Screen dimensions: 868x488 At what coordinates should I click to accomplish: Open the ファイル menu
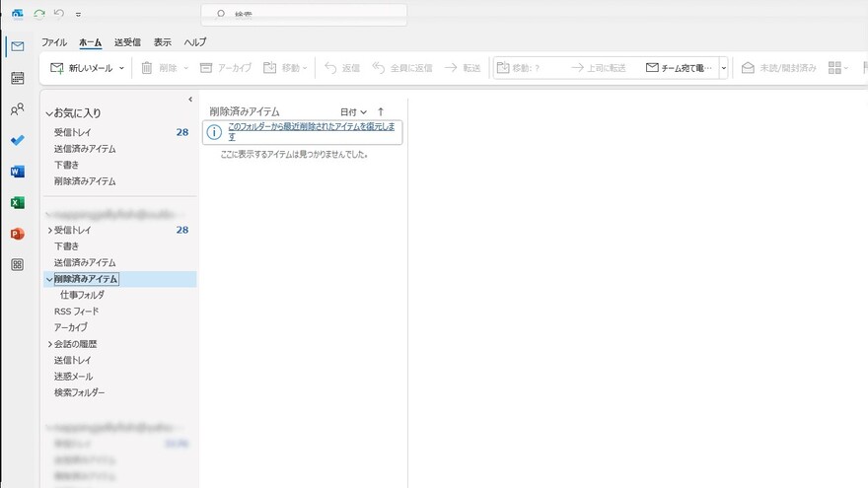click(x=54, y=42)
